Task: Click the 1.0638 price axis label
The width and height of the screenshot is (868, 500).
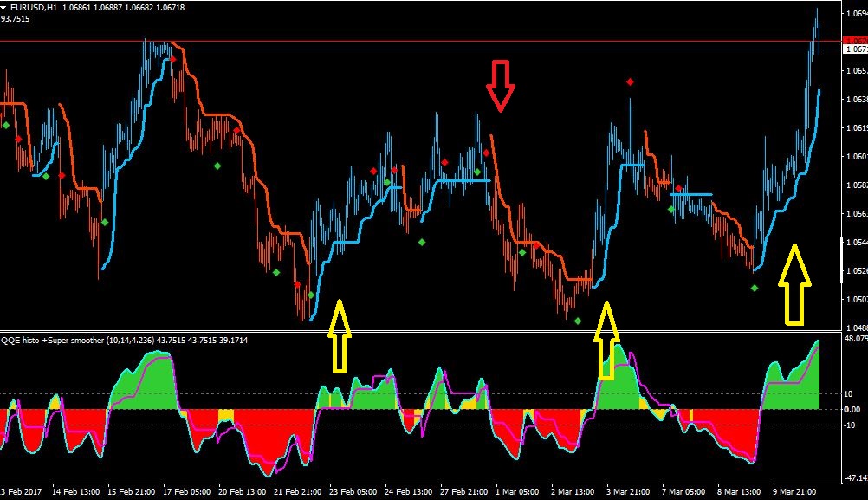Action: point(857,100)
